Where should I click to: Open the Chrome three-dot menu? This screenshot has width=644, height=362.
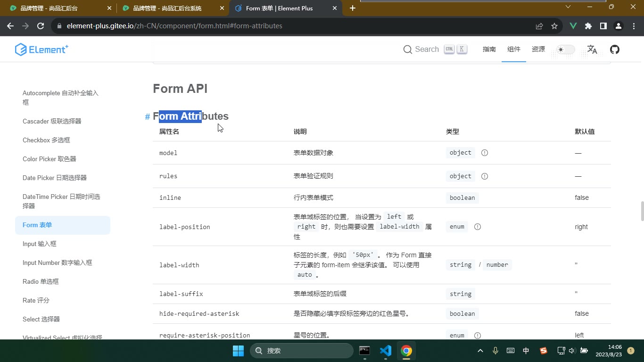634,26
